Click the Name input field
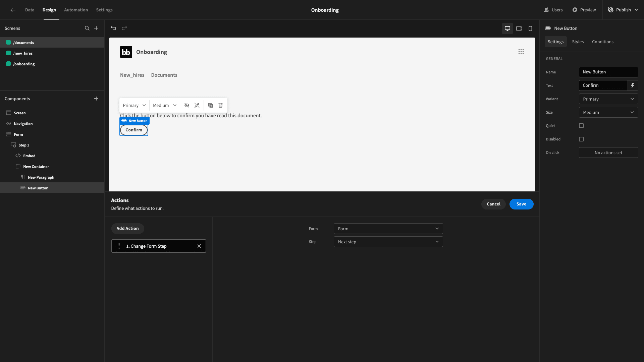The image size is (644, 362). point(608,72)
